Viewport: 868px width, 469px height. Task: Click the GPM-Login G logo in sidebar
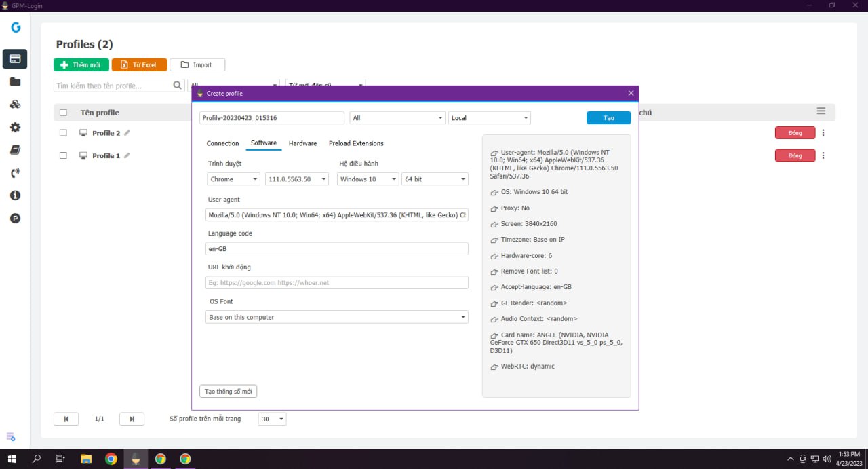(x=15, y=28)
